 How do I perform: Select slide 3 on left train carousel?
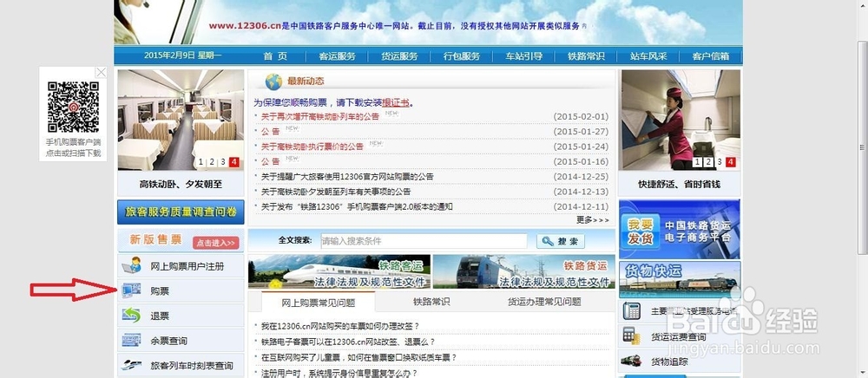(x=223, y=162)
